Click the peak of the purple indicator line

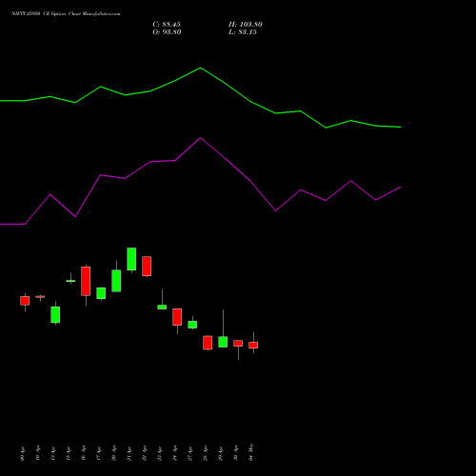[x=200, y=138]
